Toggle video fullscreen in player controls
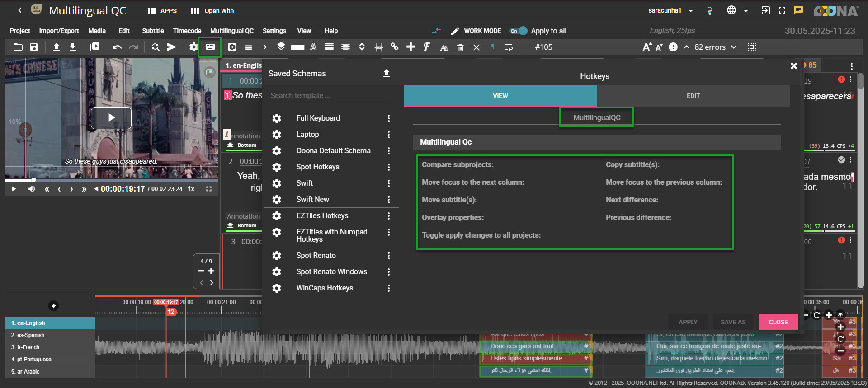Image resolution: width=868 pixels, height=388 pixels. pyautogui.click(x=209, y=189)
